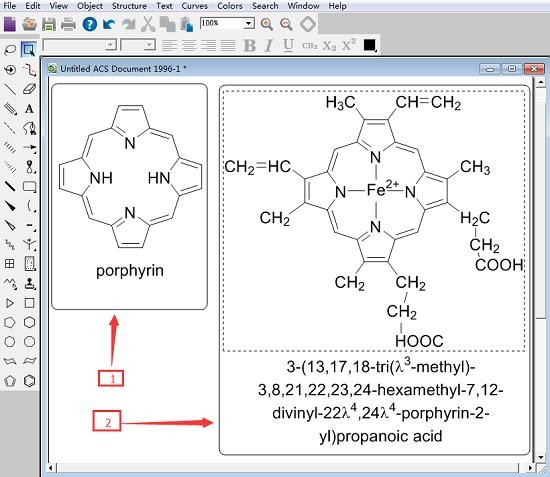Click the horizontal scrollbar right arrow

click(530, 468)
